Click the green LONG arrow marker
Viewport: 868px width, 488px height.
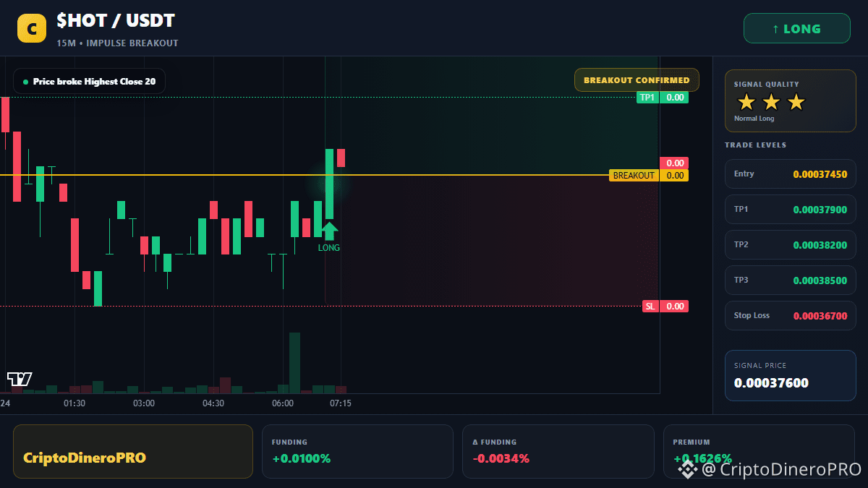[x=329, y=231]
